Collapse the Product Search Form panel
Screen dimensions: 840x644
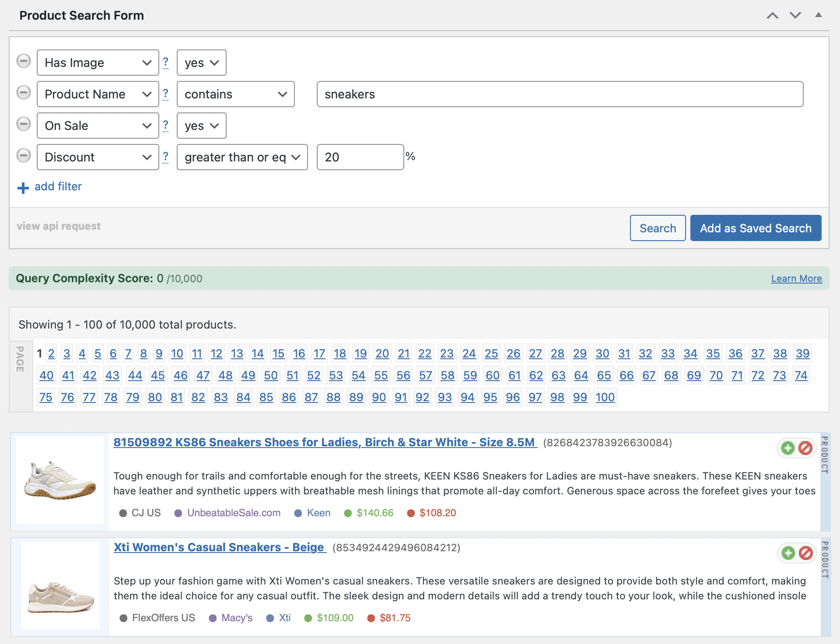pyautogui.click(x=818, y=15)
